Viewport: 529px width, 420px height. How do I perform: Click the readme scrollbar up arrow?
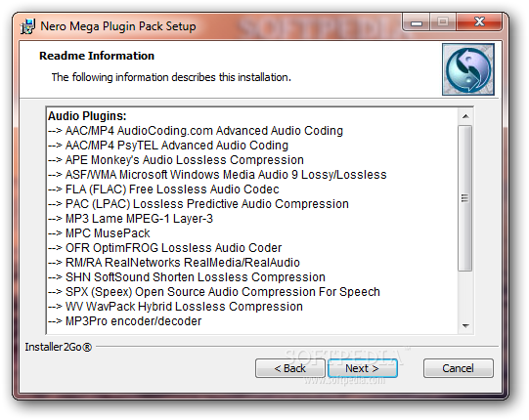[x=465, y=116]
